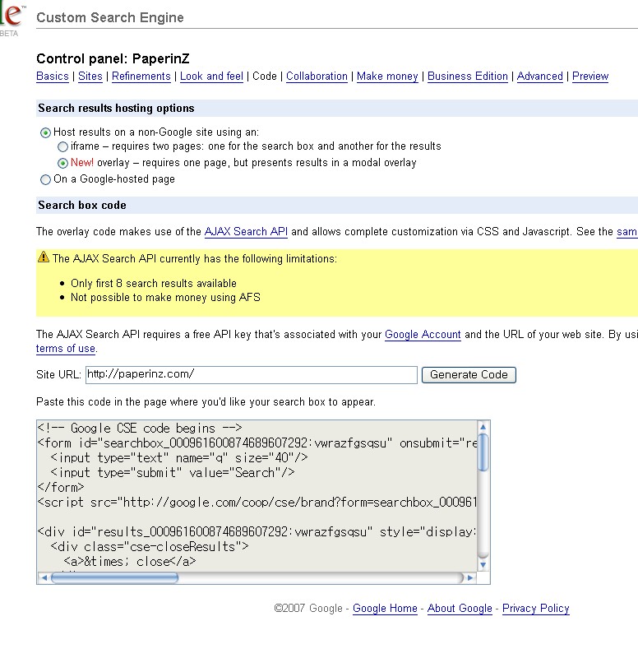Click 'Not possible to make money using AFS'
The image size is (638, 672).
pos(165,298)
